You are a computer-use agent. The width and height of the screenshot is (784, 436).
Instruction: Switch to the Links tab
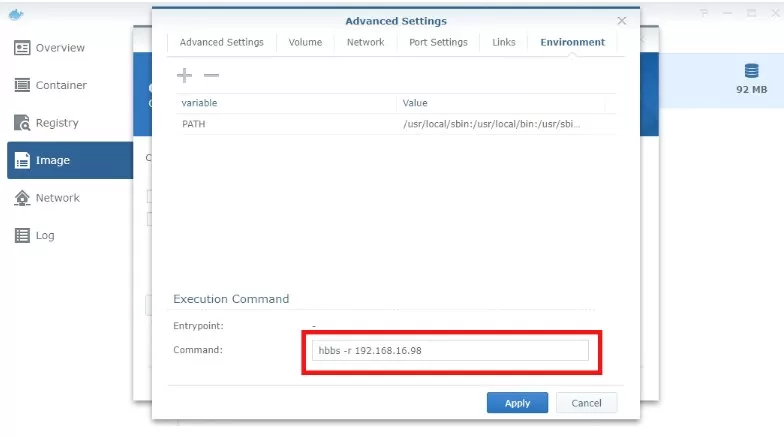point(504,42)
